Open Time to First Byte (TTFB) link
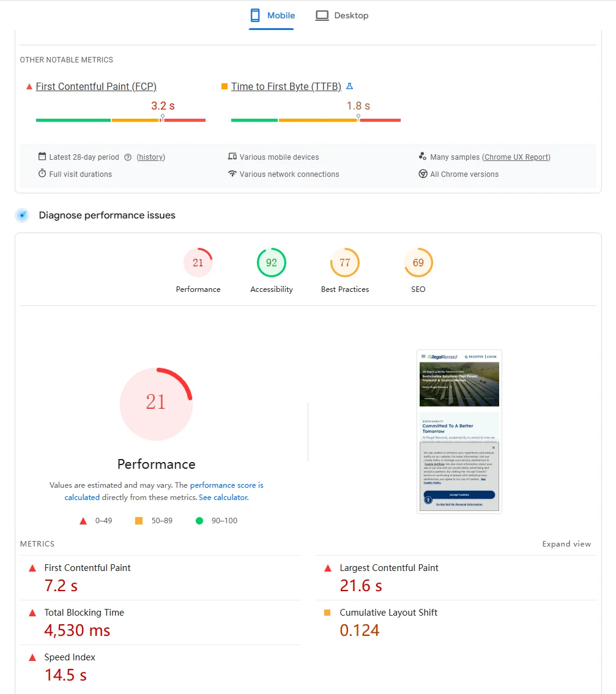The width and height of the screenshot is (616, 694). point(286,87)
